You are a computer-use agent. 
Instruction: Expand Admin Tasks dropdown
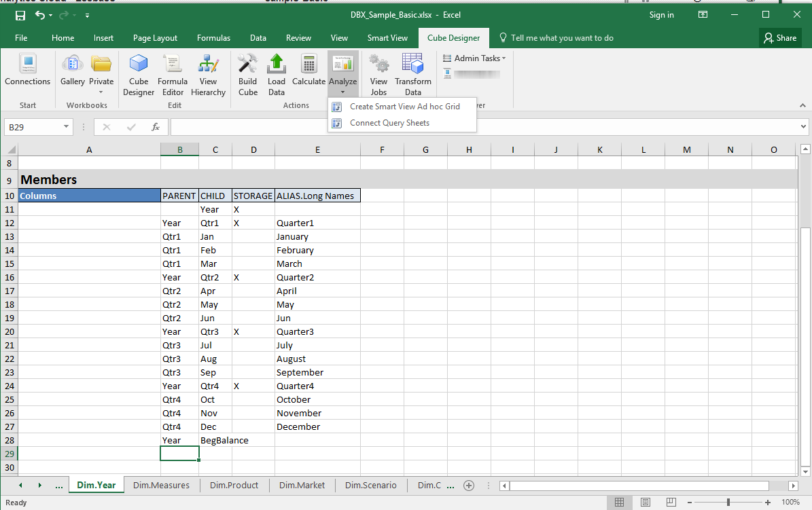click(x=474, y=58)
